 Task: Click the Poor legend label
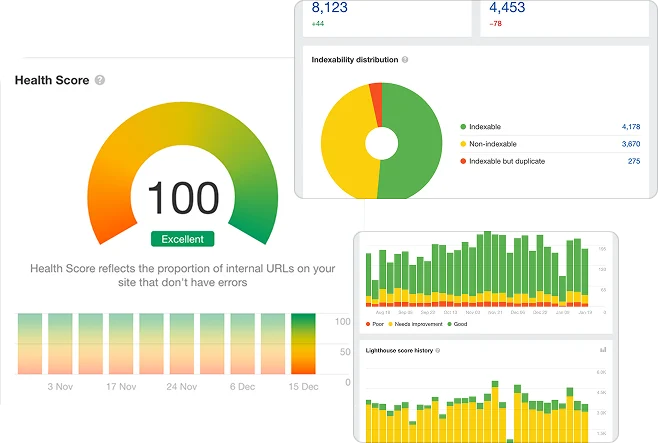point(378,324)
